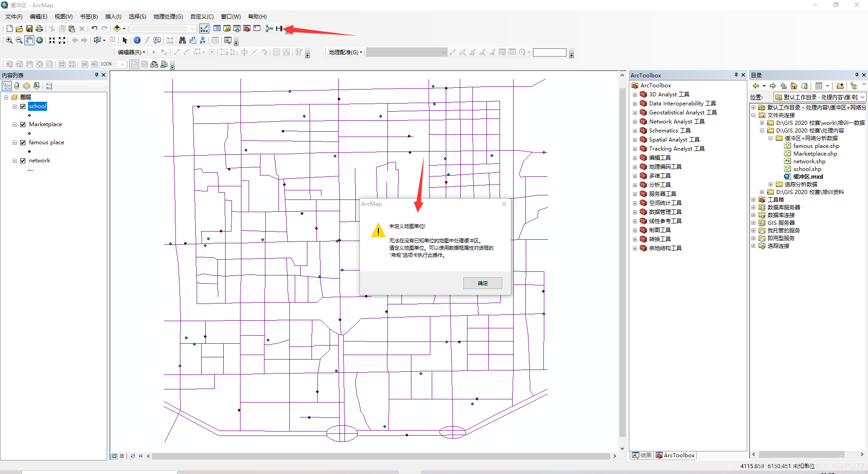Open the 100% layout zoom dropdown
868x474 pixels.
point(122,64)
